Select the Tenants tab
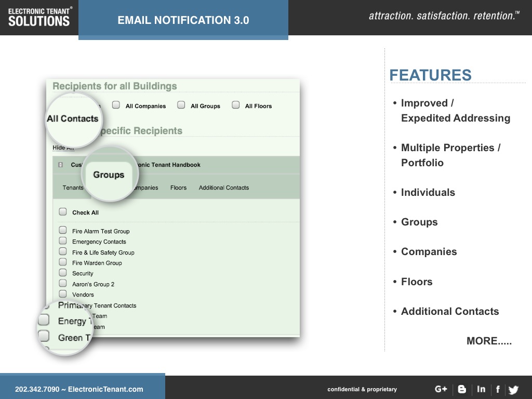This screenshot has height=399, width=532. coord(73,188)
